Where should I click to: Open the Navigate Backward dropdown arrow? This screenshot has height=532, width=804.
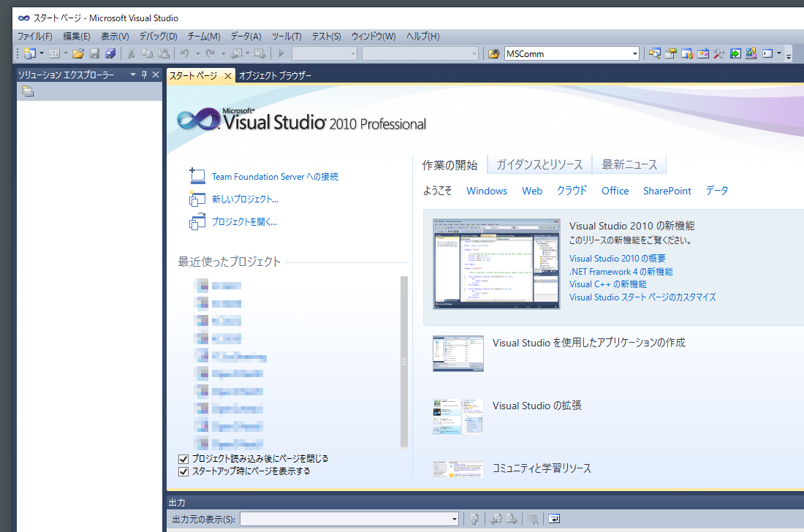click(248, 53)
